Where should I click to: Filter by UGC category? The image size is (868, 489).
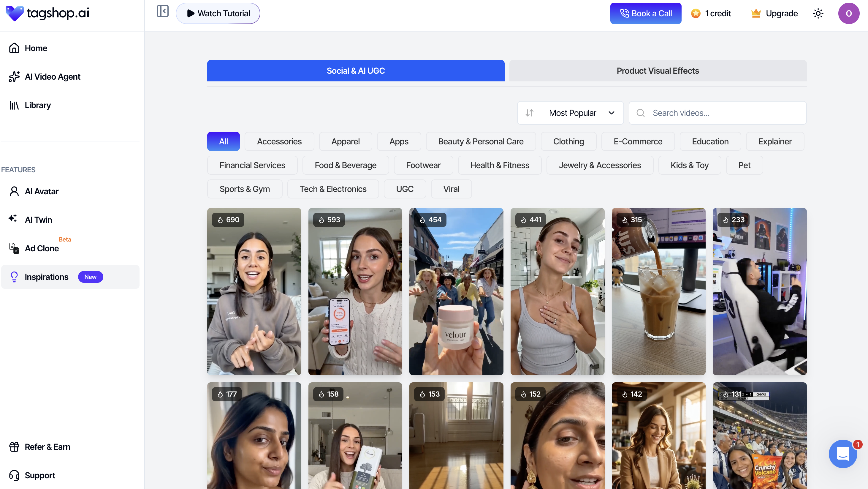click(x=405, y=189)
